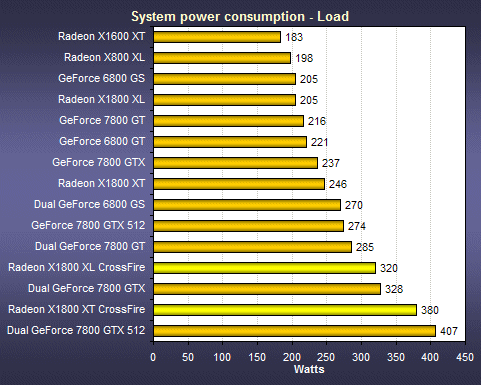This screenshot has width=481, height=385.
Task: Click the '250' axis tick label
Action: [x=326, y=357]
